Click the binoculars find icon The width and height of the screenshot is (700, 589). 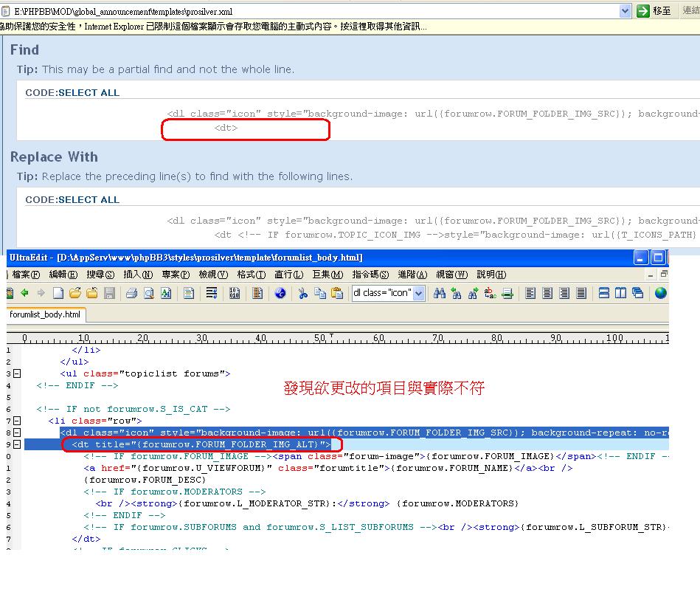click(x=440, y=293)
